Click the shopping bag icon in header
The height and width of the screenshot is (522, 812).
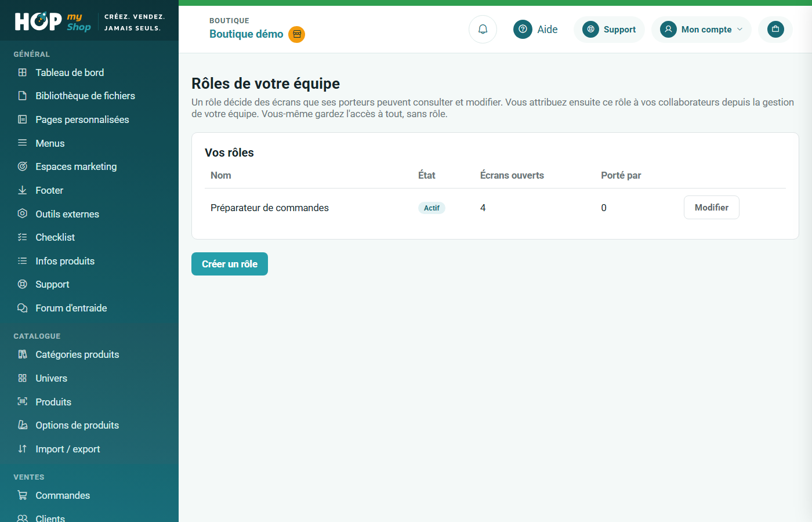(x=775, y=29)
